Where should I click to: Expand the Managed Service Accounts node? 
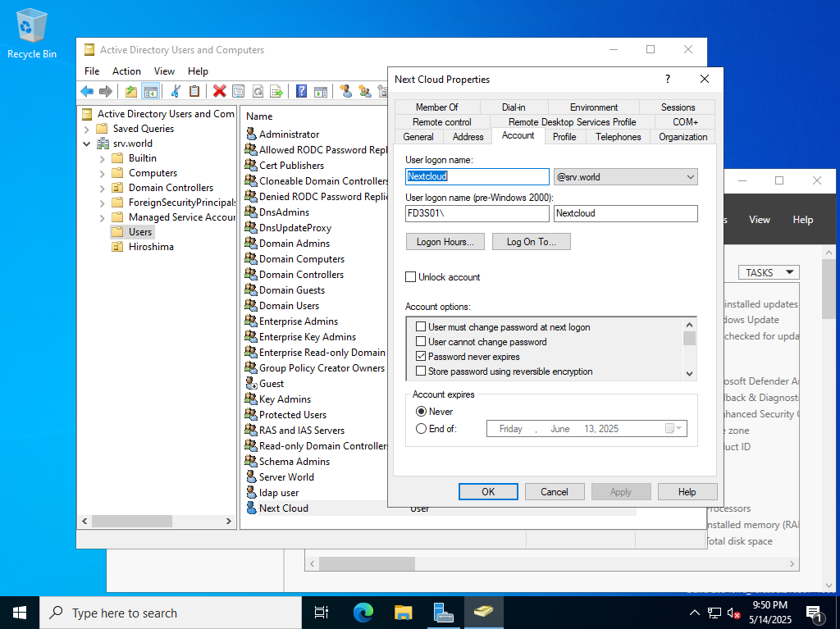[103, 217]
